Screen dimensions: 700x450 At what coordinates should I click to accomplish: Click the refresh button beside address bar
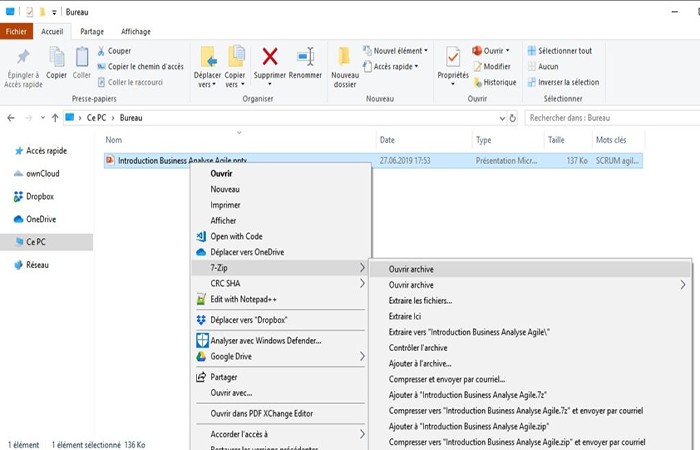[x=512, y=118]
